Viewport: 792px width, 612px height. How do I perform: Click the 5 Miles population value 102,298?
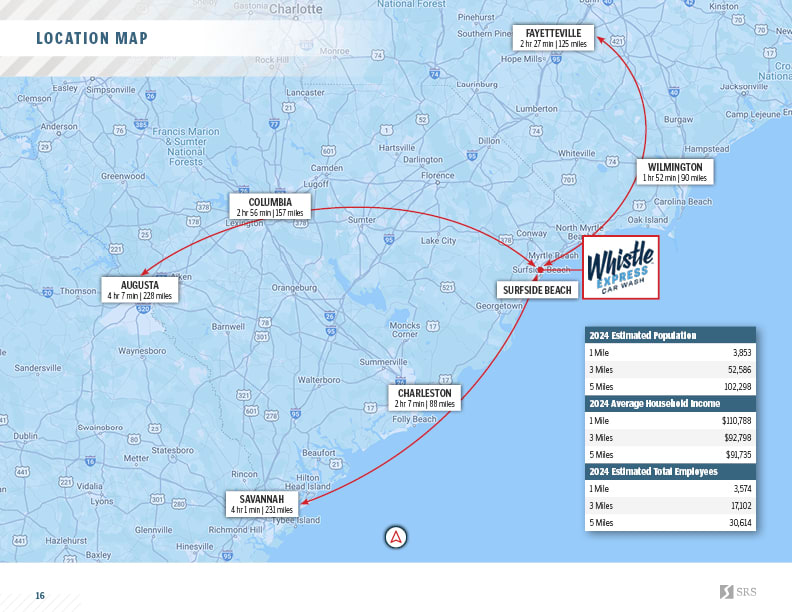(738, 387)
